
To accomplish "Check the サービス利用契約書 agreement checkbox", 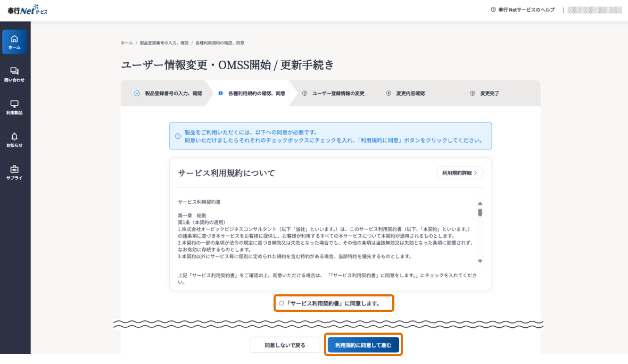I will [x=282, y=303].
